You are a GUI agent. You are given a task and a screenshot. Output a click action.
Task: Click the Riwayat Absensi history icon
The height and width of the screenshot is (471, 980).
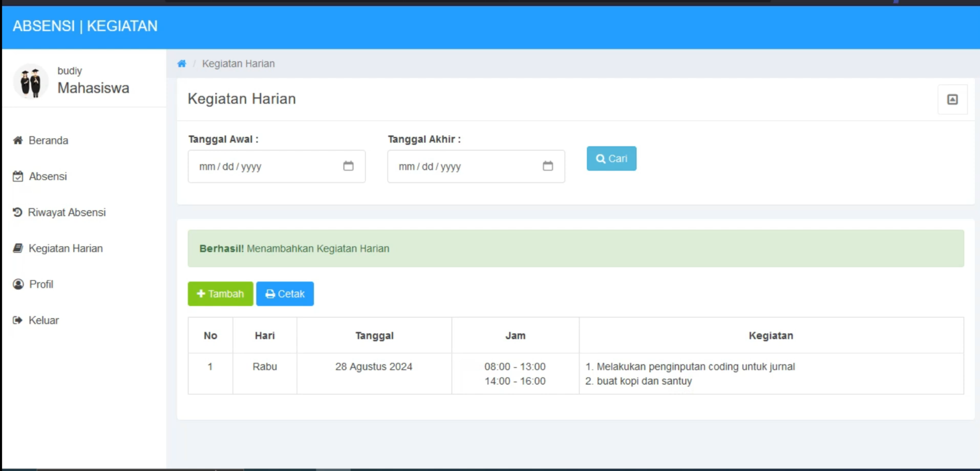pyautogui.click(x=17, y=212)
